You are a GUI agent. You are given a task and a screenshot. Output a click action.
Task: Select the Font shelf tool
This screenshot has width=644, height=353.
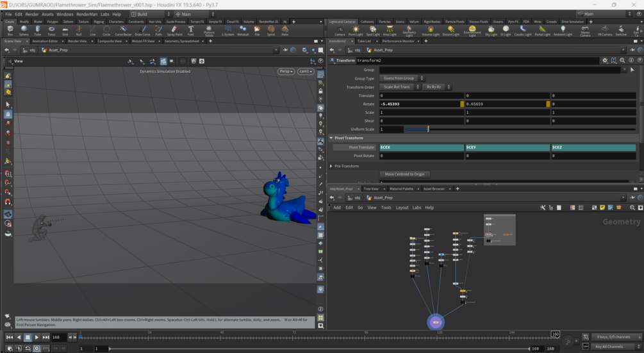coord(190,30)
